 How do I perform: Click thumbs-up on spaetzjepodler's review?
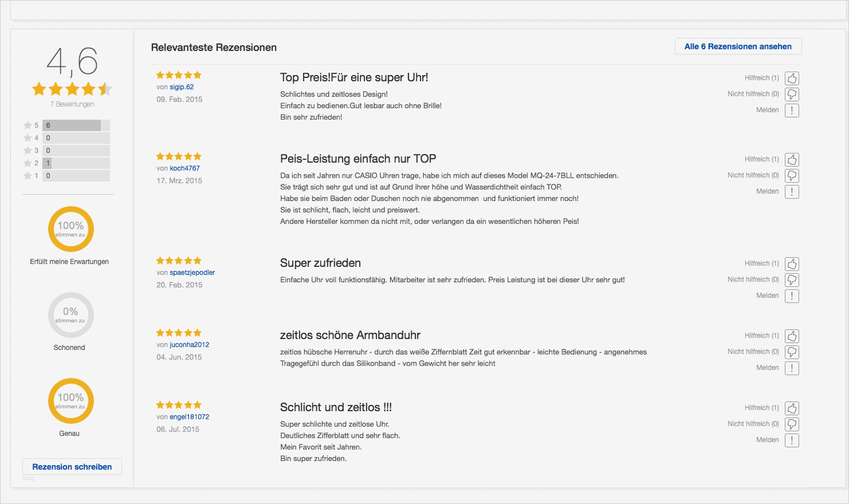click(792, 264)
